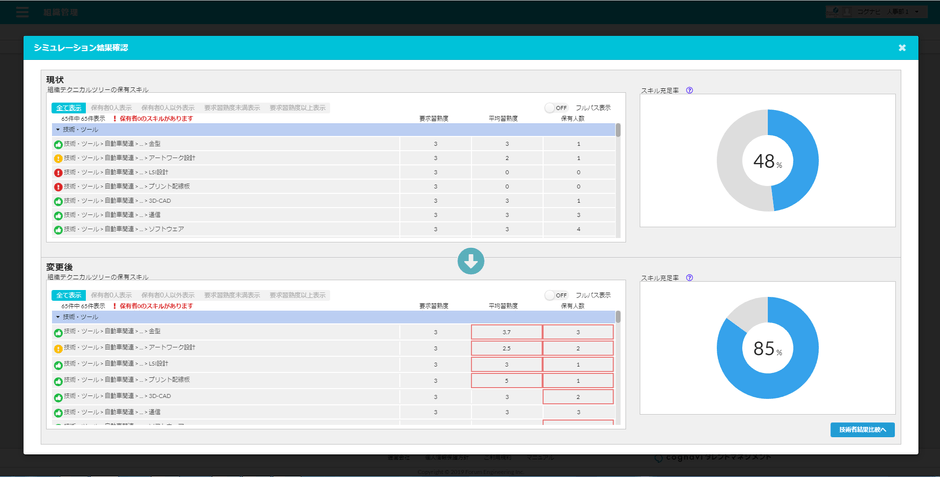
Task: Select 保有者0人表示 filter tab in 現状
Action: click(x=111, y=108)
